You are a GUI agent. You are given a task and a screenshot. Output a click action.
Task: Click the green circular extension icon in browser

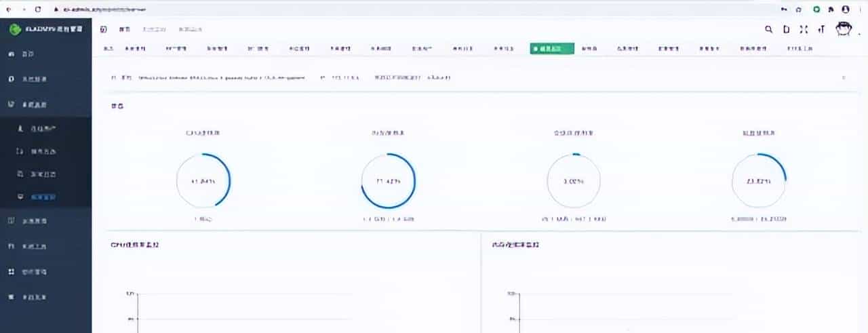pyautogui.click(x=816, y=9)
